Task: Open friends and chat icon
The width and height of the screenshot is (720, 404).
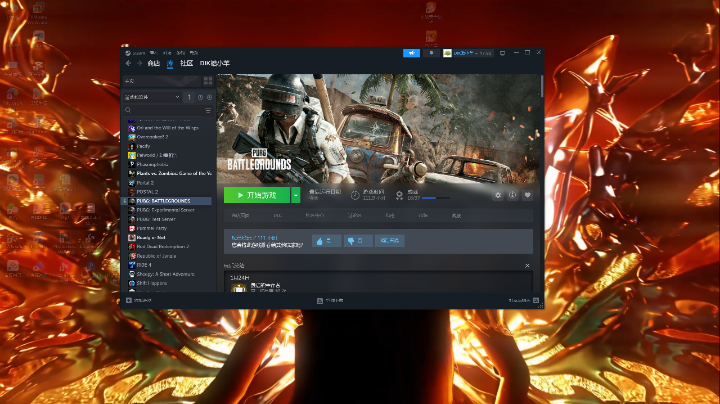Action: [536, 300]
